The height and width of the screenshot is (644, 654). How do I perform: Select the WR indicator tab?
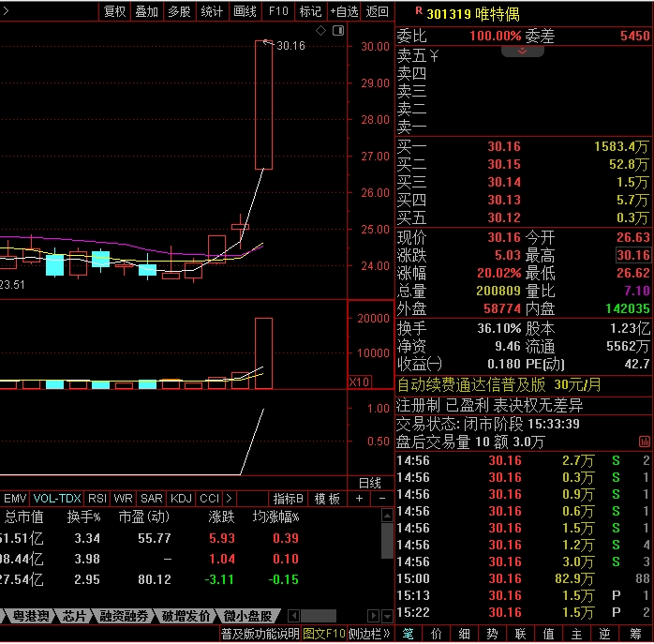click(123, 499)
